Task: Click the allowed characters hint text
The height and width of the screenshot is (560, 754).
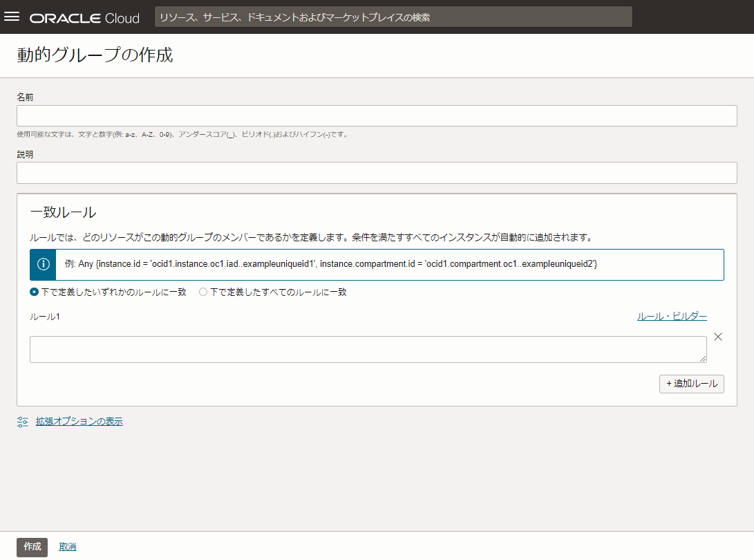Action: point(183,135)
